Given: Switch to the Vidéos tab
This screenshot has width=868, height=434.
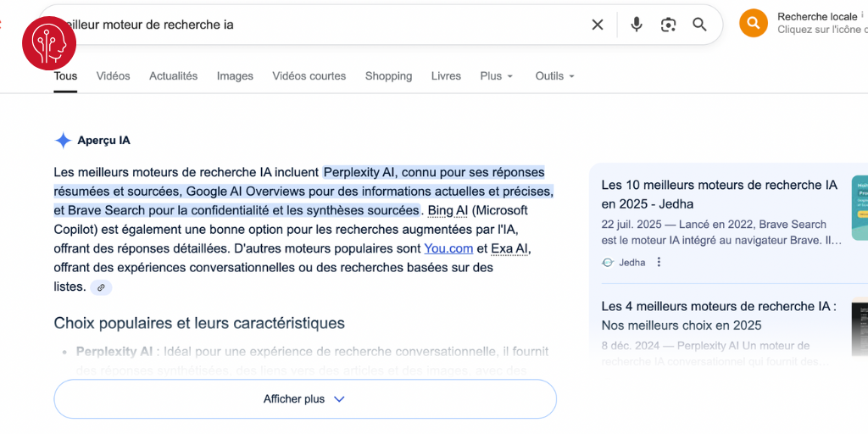Looking at the screenshot, I should coord(113,76).
